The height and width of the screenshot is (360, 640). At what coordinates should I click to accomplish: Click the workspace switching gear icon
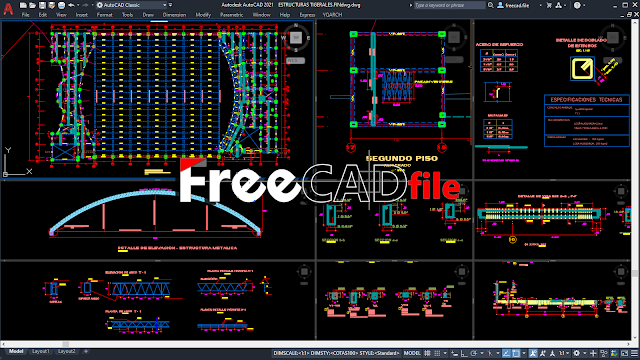coord(576,353)
